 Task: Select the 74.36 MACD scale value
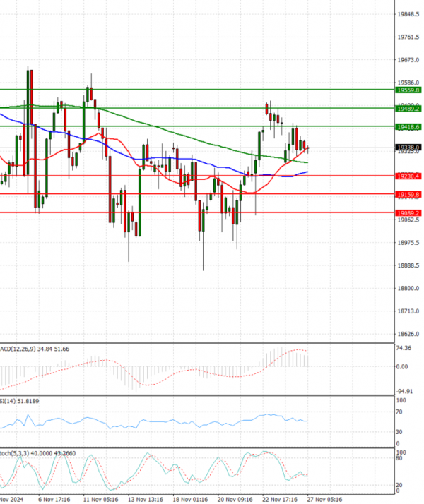click(404, 348)
